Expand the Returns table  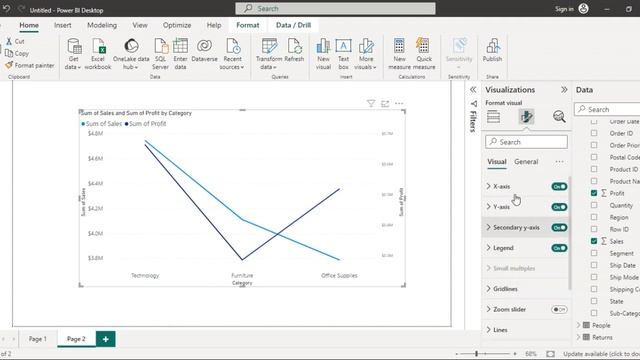578,337
